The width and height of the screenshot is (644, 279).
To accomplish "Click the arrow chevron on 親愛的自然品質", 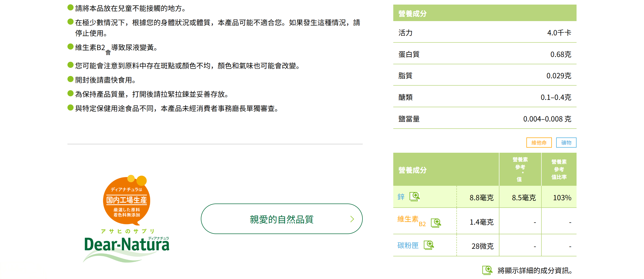I will click(x=352, y=219).
